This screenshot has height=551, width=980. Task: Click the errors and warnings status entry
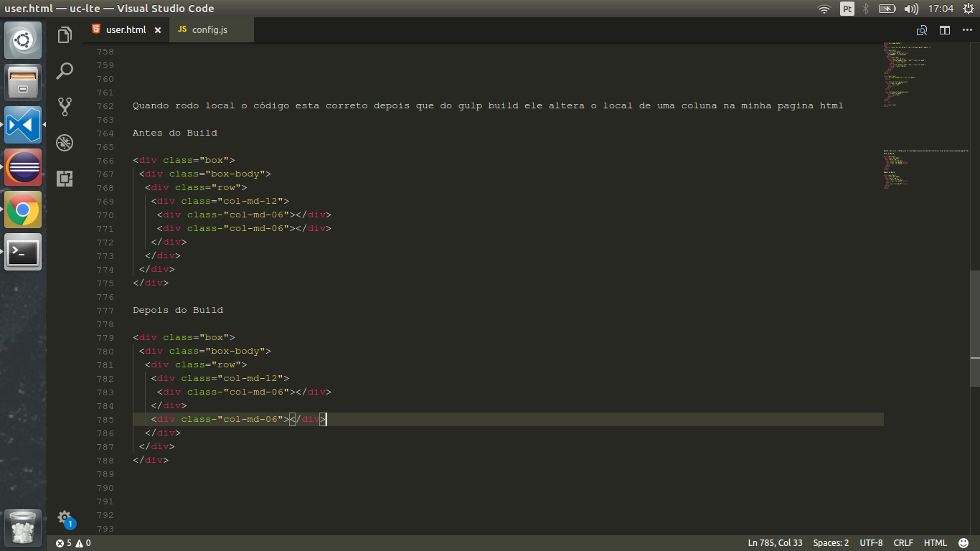pos(73,543)
